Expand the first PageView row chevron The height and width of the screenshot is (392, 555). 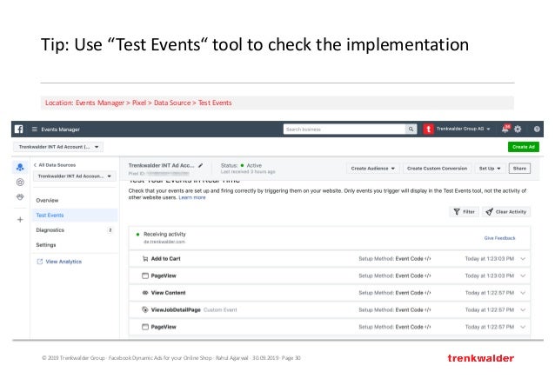[523, 276]
